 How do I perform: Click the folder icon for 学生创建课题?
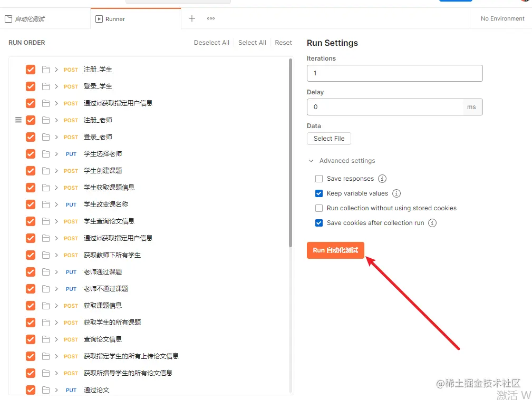[x=46, y=171]
